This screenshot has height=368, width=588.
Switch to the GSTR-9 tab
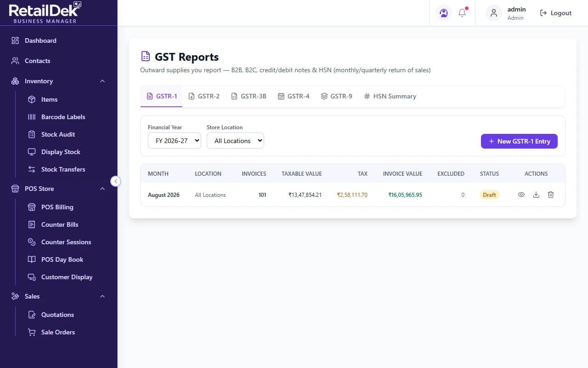(336, 96)
